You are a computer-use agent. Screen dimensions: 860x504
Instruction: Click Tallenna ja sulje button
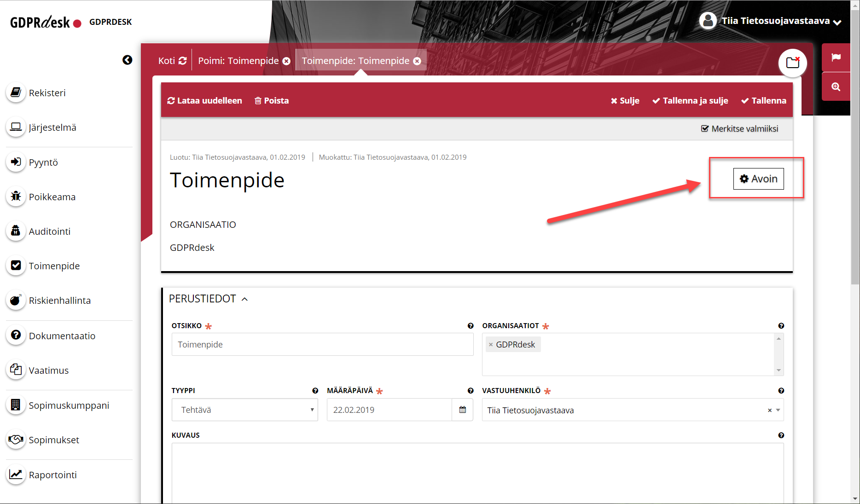[x=690, y=100]
